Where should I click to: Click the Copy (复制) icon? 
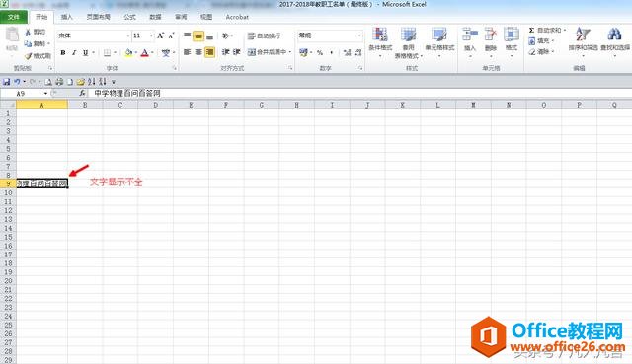point(28,43)
